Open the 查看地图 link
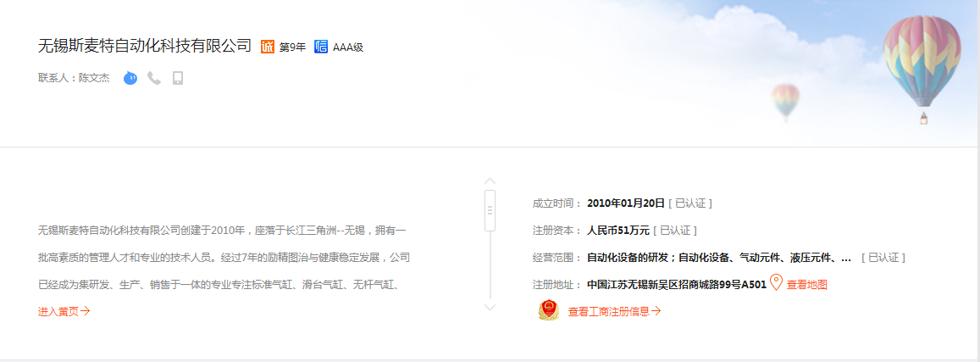Screen dimensions: 980x362 pyautogui.click(x=806, y=285)
